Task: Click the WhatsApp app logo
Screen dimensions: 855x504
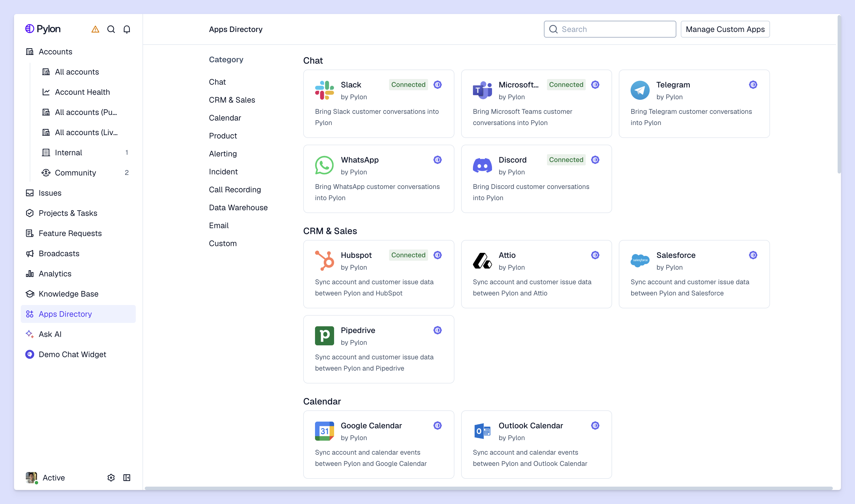Action: tap(324, 165)
